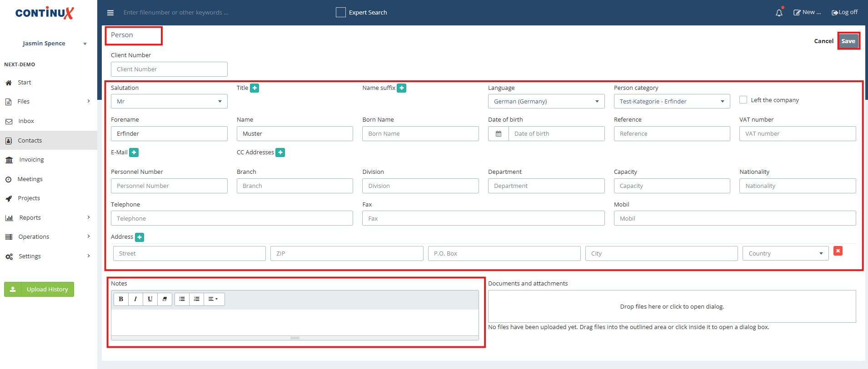Image resolution: width=868 pixels, height=369 pixels.
Task: Open the Date of birth calendar
Action: tap(499, 134)
